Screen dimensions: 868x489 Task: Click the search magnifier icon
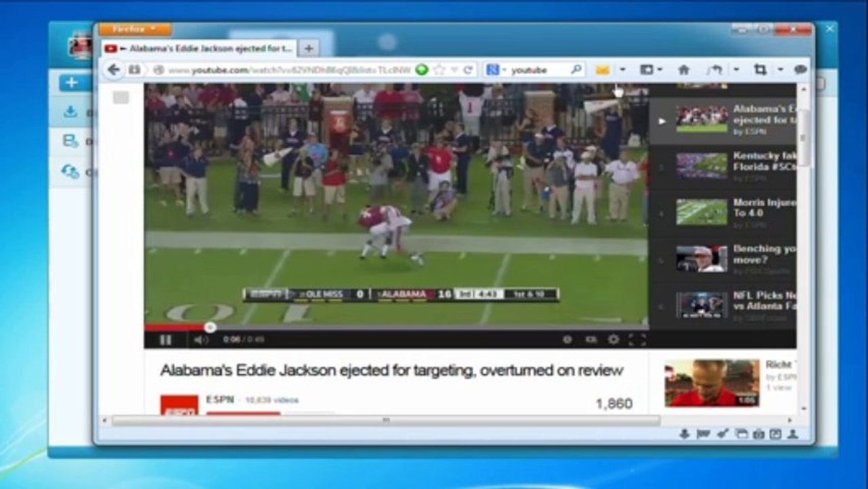[575, 69]
